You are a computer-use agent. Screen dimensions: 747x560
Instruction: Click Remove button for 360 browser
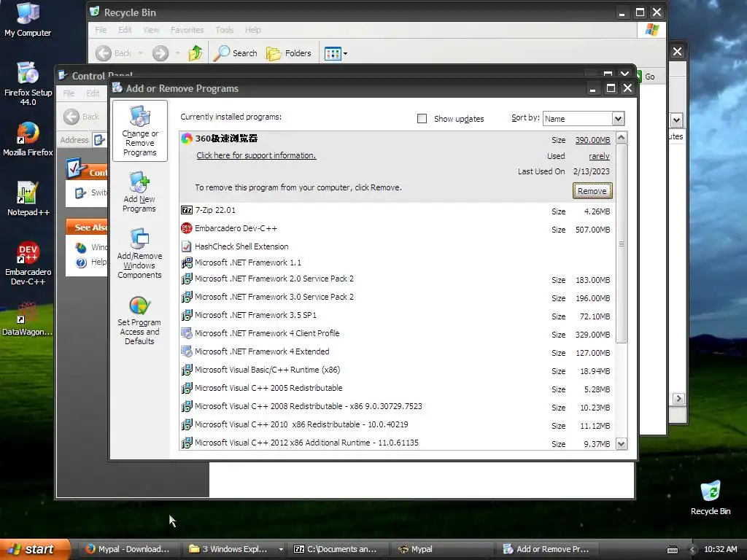(x=592, y=191)
